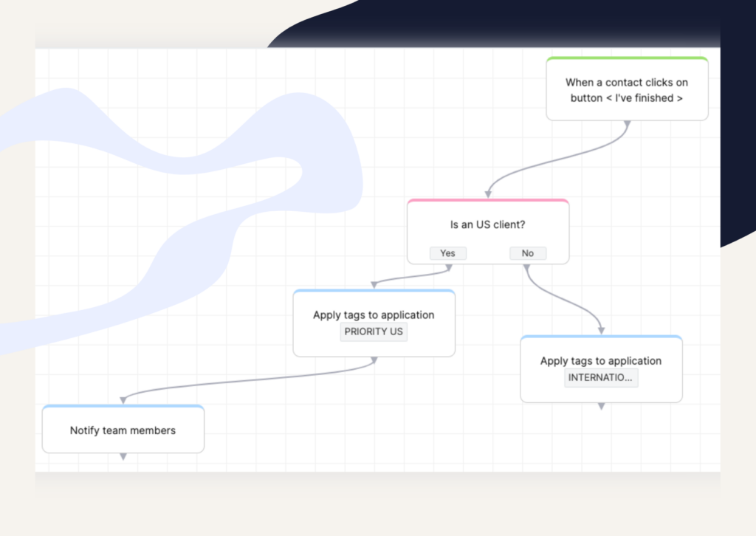The image size is (756, 536).
Task: Click the green trigger header bar
Action: coord(627,58)
